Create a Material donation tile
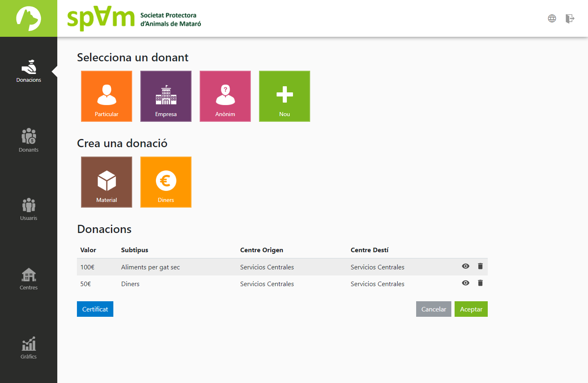This screenshot has width=588, height=383. click(106, 182)
